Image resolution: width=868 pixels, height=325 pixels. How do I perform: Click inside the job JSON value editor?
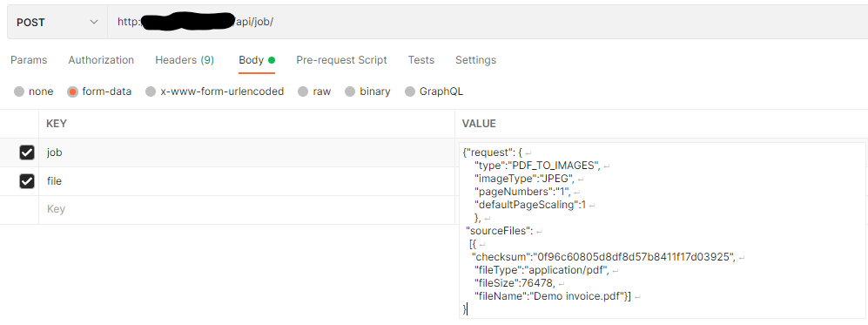tap(662, 230)
